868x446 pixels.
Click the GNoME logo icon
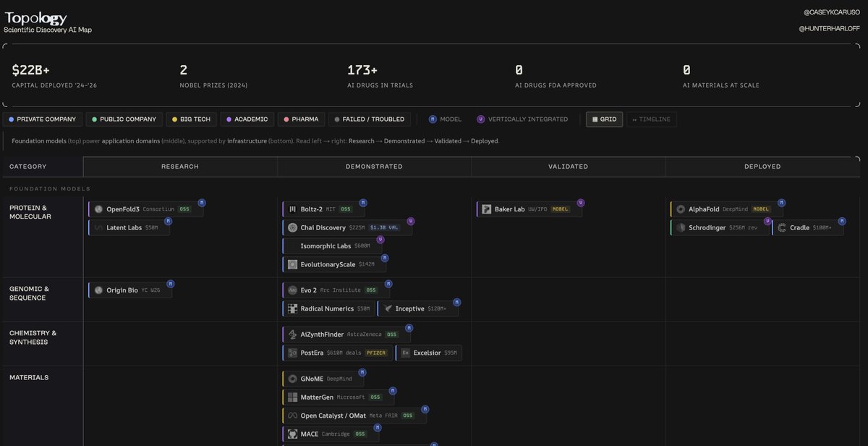[293, 379]
